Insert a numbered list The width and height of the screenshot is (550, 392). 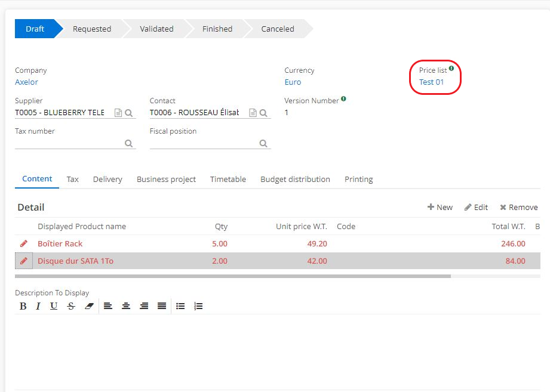point(198,306)
